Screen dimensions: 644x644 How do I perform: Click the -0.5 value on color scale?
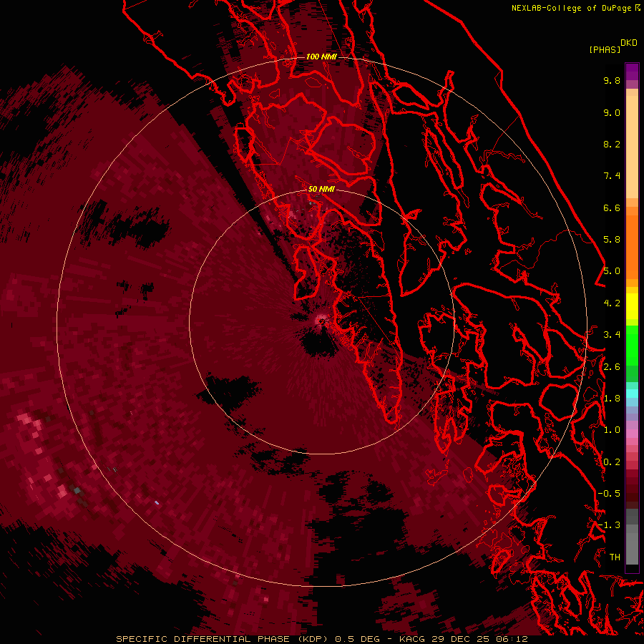coord(609,494)
